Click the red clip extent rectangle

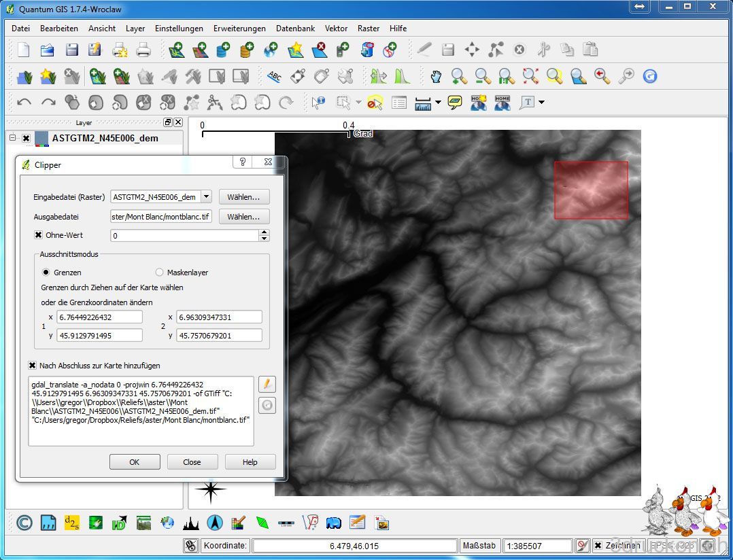point(591,190)
